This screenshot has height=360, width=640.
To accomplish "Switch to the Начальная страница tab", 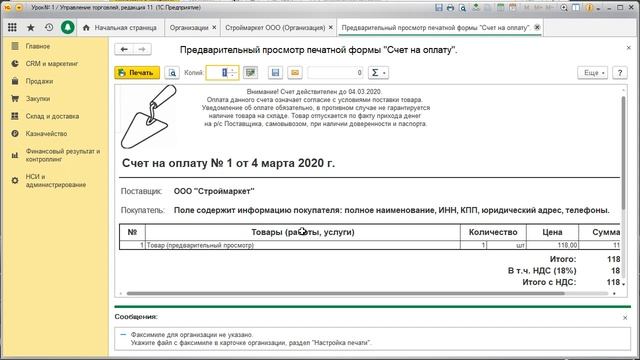I will pyautogui.click(x=120, y=28).
